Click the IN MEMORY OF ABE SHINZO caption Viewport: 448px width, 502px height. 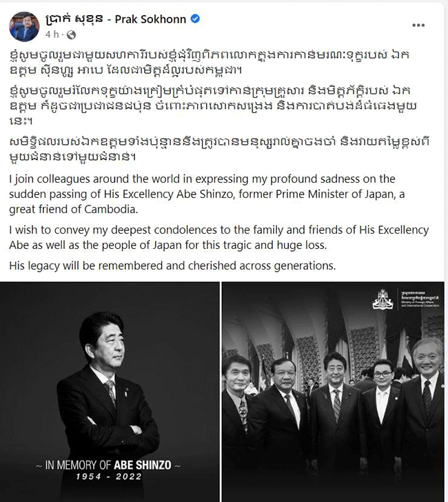tap(108, 465)
